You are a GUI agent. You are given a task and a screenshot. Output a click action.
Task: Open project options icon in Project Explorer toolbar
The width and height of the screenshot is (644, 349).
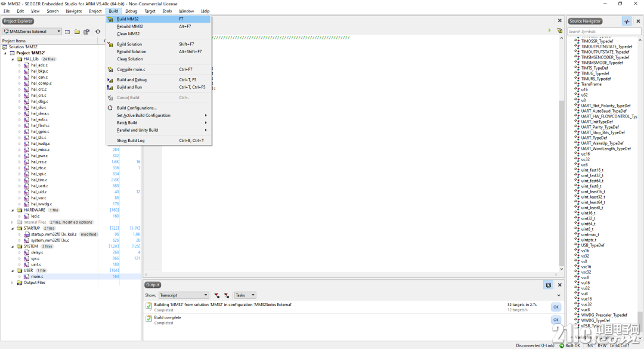[x=86, y=32]
